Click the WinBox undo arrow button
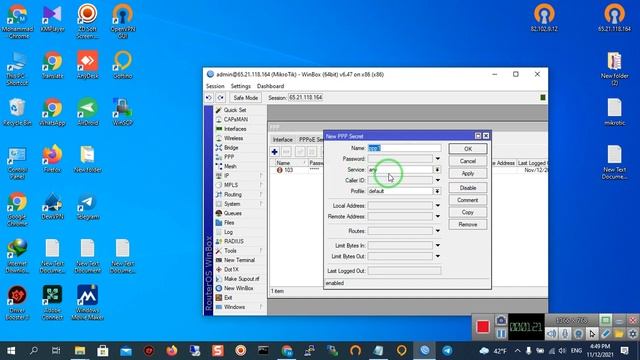Viewport: 640px width, 360px height. [209, 98]
